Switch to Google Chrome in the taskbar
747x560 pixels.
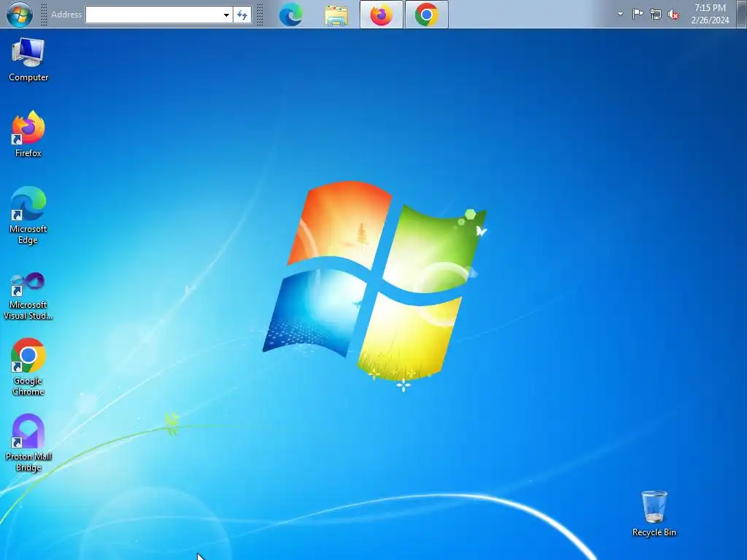pos(426,15)
